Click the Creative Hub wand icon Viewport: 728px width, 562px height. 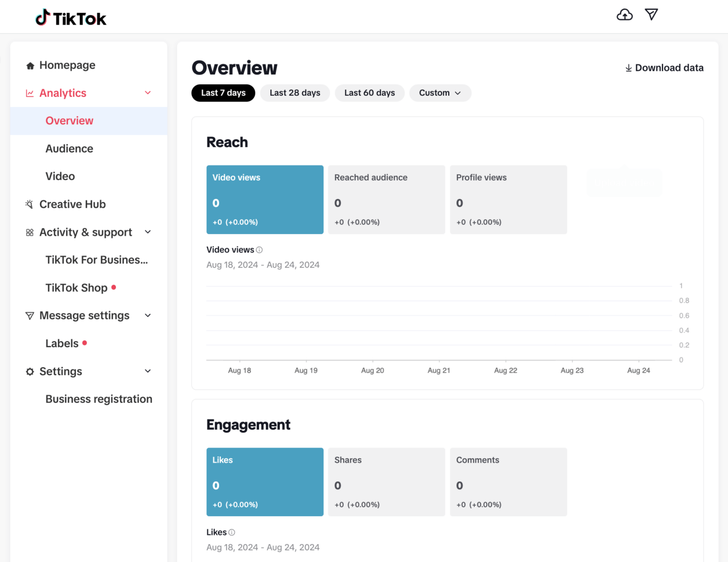coord(30,204)
